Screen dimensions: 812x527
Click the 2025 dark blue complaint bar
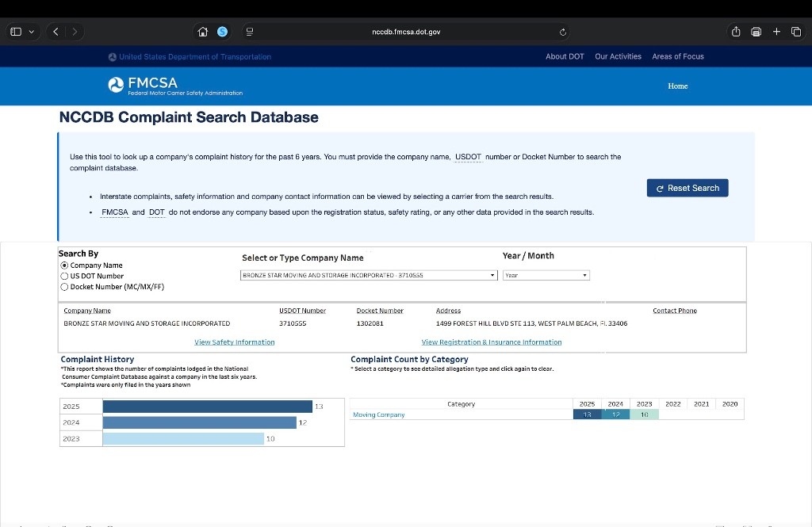point(207,407)
